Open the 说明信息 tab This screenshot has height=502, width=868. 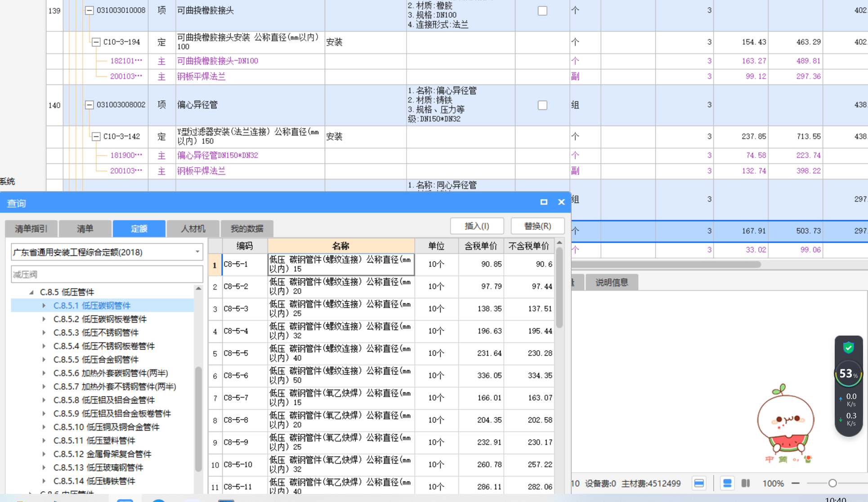click(612, 282)
